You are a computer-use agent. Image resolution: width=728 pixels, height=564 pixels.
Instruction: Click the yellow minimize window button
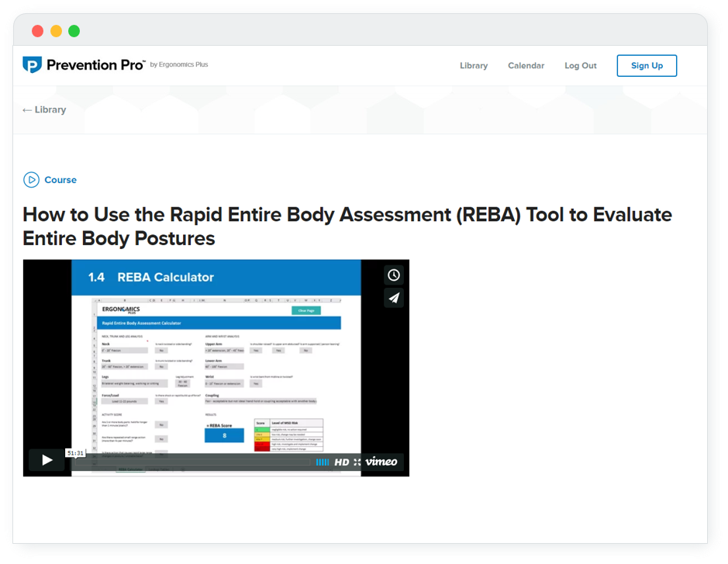(x=56, y=31)
